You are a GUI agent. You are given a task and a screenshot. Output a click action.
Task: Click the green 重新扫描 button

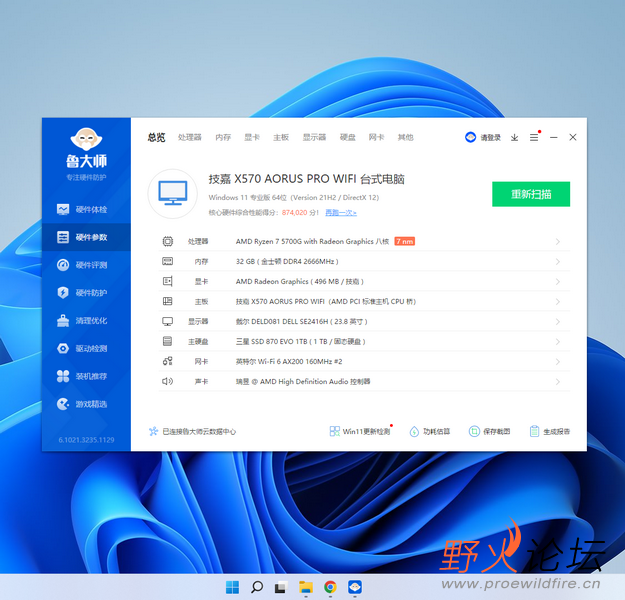click(x=531, y=194)
